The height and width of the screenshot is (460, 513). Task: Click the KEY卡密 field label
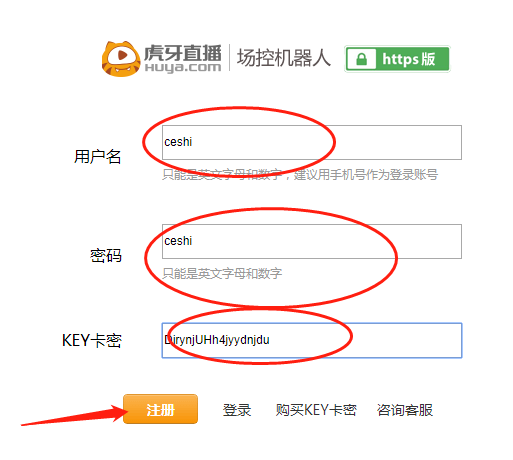[x=92, y=340]
